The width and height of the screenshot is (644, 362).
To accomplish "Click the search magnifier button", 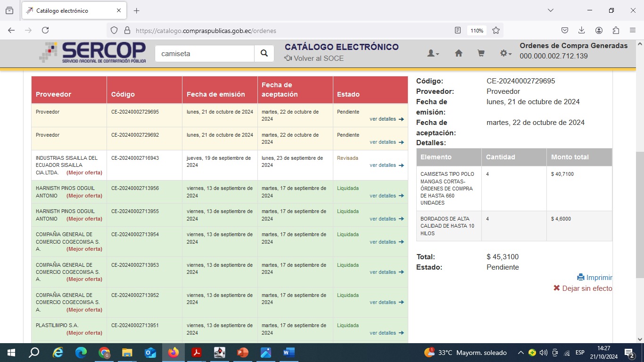I will [x=264, y=54].
